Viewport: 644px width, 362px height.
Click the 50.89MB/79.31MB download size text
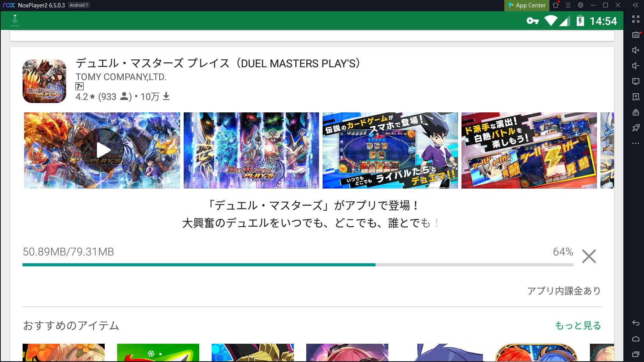68,252
